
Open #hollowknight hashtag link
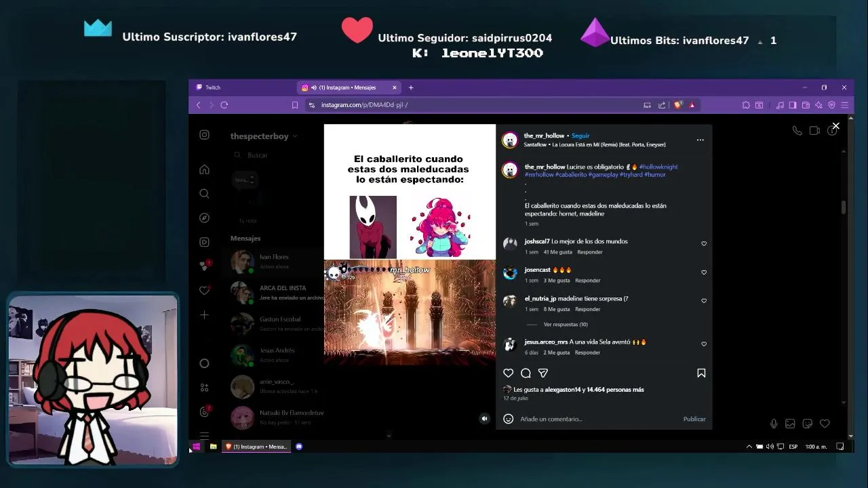(x=658, y=167)
